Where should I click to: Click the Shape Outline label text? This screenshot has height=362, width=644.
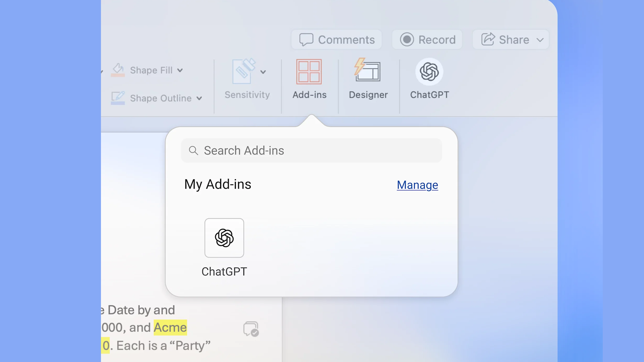pos(161,98)
